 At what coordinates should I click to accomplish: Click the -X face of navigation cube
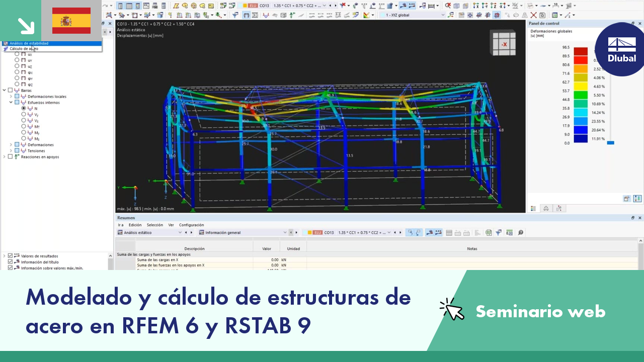pos(504,44)
